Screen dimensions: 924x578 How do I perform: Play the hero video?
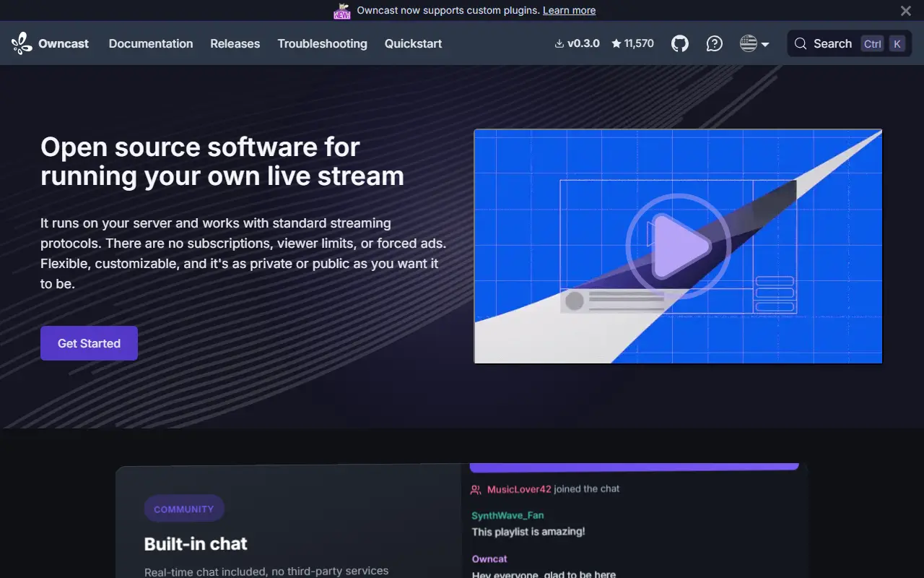click(x=679, y=246)
